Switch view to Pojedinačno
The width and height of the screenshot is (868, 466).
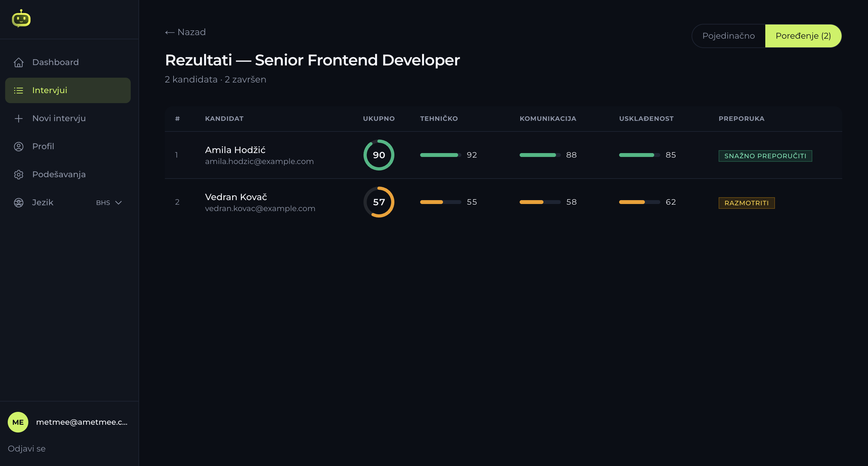click(x=728, y=36)
